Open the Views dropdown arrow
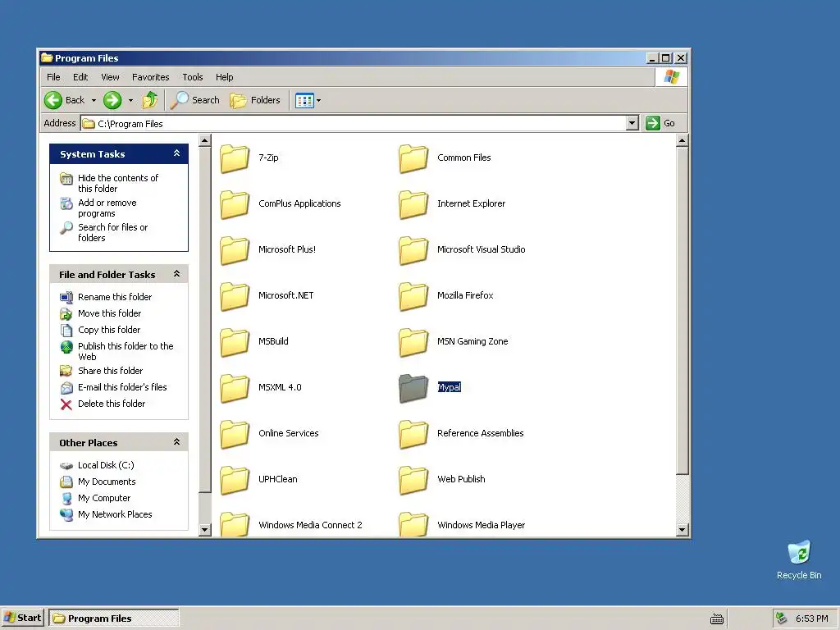This screenshot has height=630, width=840. point(319,100)
